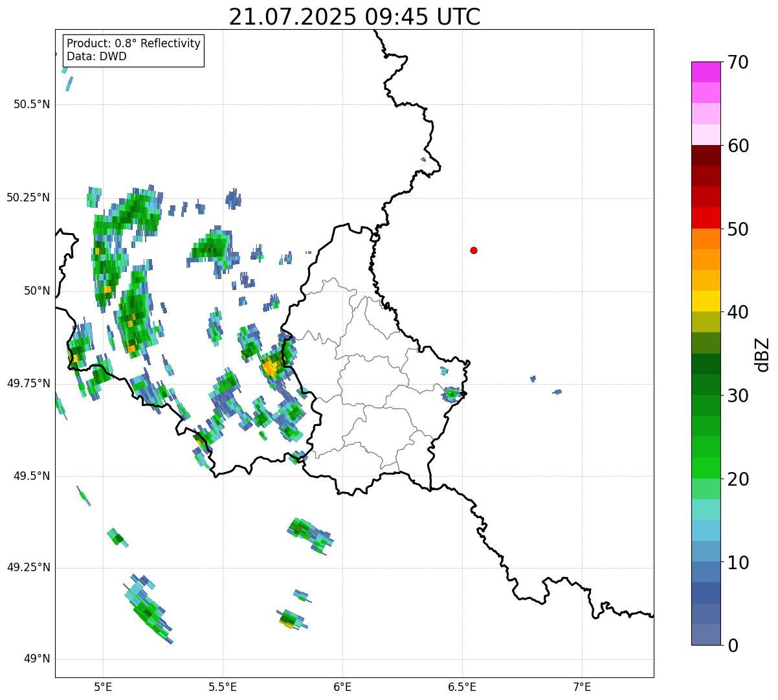The image size is (778, 700).
Task: Click the Product: 0.8° Reflectivity label
Action: click(x=134, y=43)
